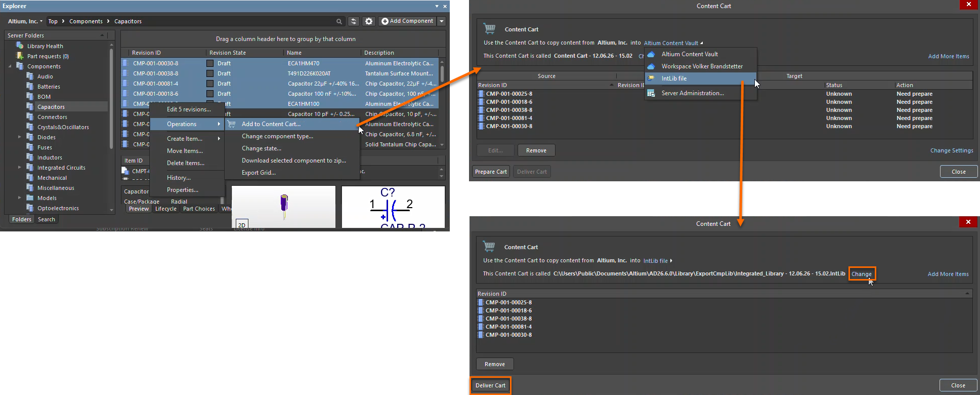Expand the Integrated Circuits folder node
Viewport: 980px width, 395px height.
coord(20,167)
